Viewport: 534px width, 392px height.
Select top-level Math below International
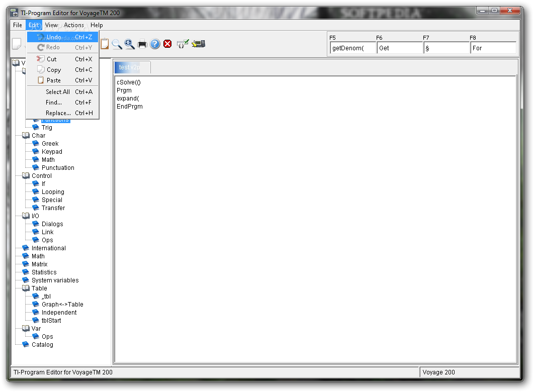[38, 256]
